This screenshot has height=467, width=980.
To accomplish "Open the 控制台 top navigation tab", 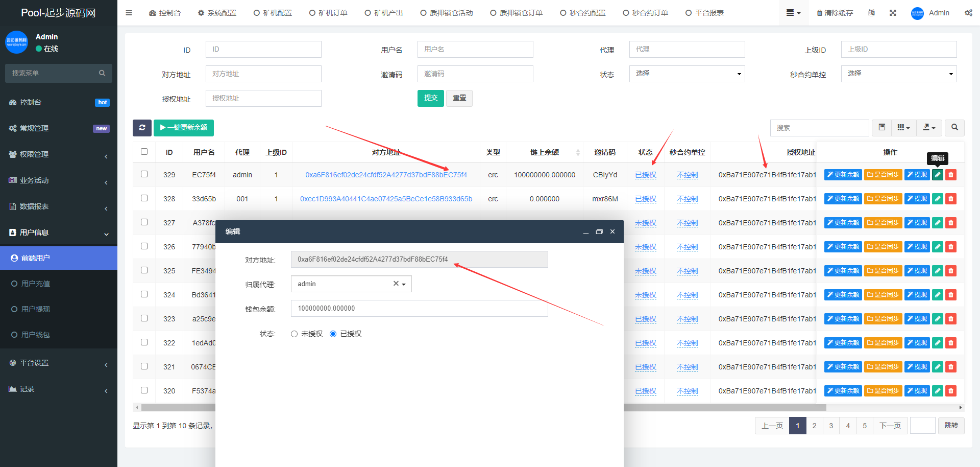I will (x=165, y=13).
